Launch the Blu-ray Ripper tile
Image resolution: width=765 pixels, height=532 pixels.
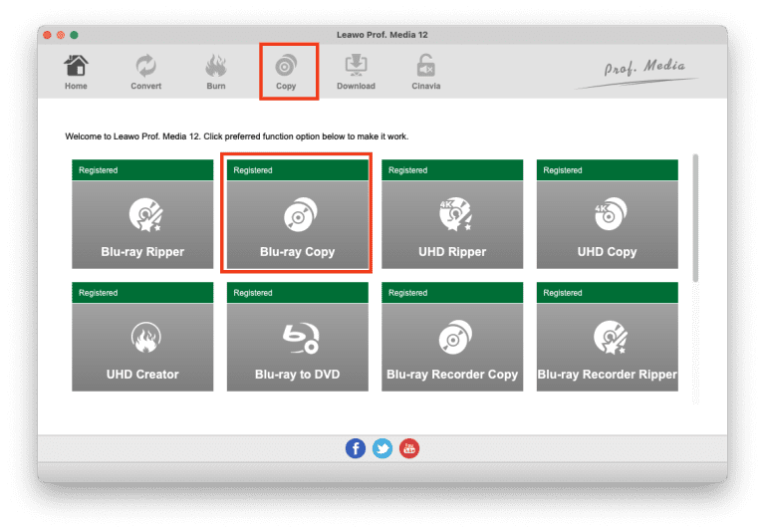142,214
